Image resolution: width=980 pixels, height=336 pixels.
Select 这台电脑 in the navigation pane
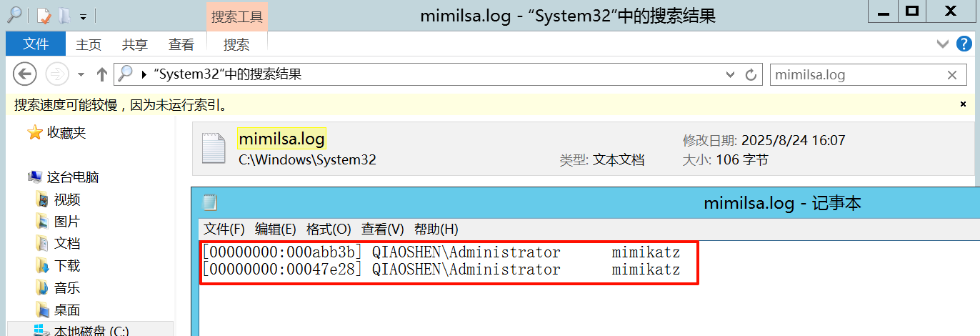72,177
